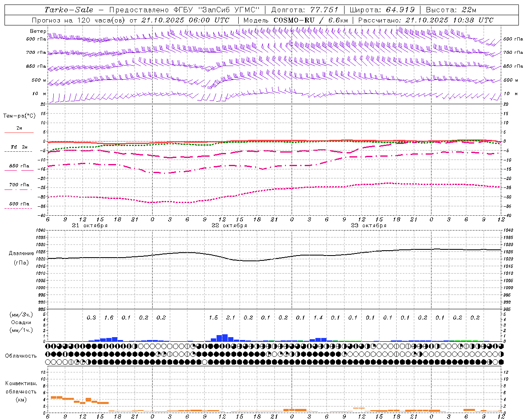Click the 1.6 precipitation value
525x420 pixels.
pos(109,318)
